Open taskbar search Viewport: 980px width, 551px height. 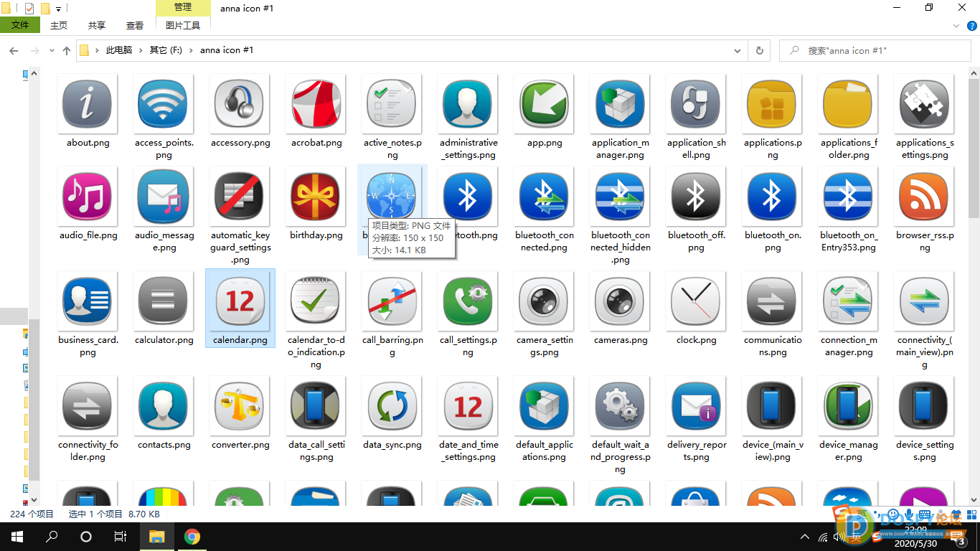pos(52,537)
